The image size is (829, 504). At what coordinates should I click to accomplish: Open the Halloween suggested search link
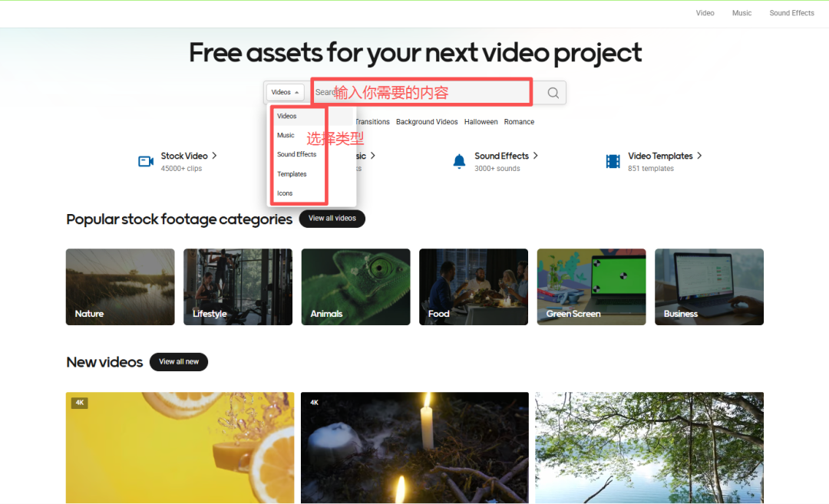pyautogui.click(x=481, y=122)
